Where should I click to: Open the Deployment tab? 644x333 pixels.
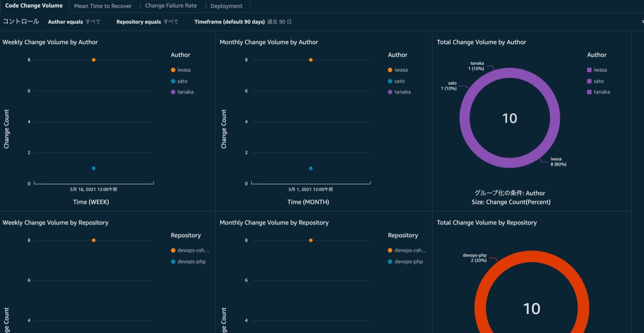pyautogui.click(x=226, y=6)
